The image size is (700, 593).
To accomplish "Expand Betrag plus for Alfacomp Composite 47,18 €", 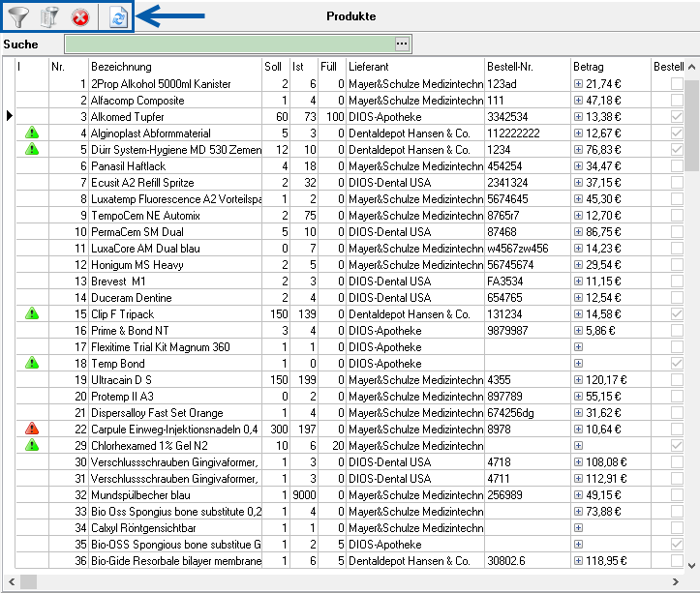I will tap(578, 100).
